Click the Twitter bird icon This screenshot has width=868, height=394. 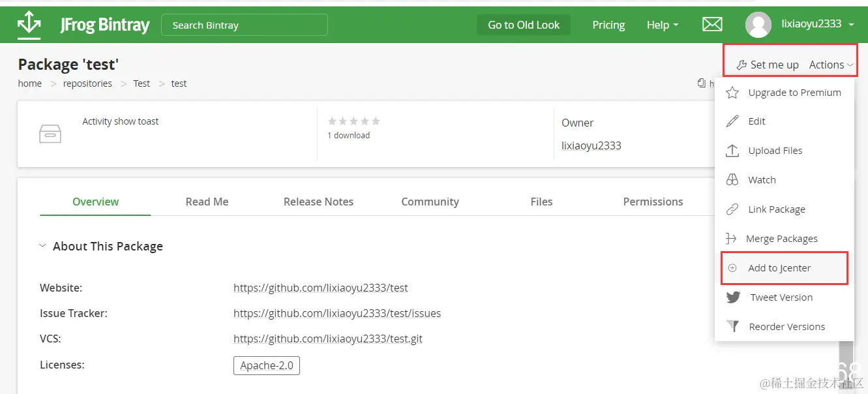click(x=733, y=297)
